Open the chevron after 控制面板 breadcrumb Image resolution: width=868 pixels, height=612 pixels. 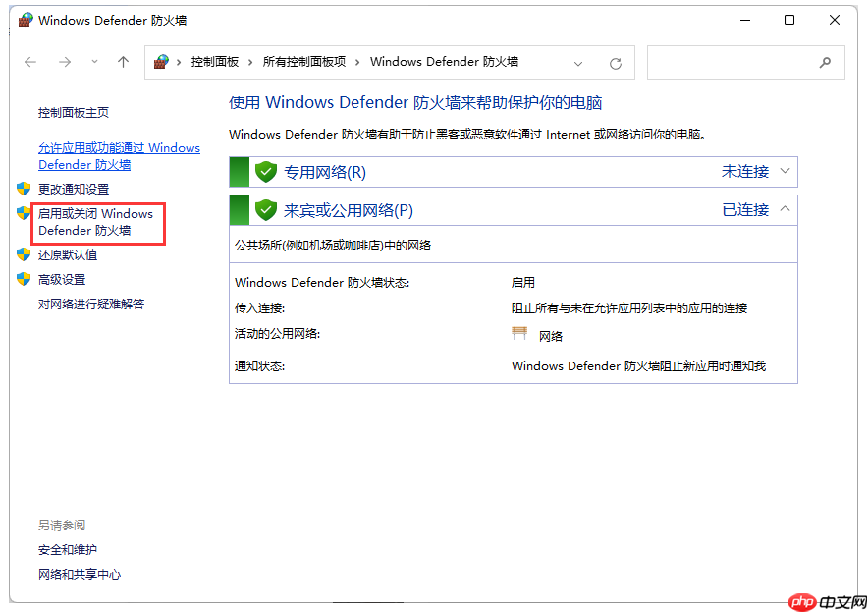pos(250,62)
